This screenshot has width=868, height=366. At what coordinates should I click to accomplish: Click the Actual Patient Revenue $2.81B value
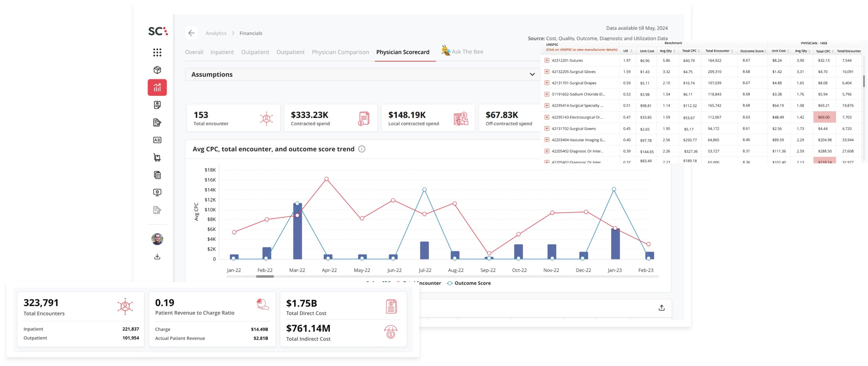pos(261,338)
